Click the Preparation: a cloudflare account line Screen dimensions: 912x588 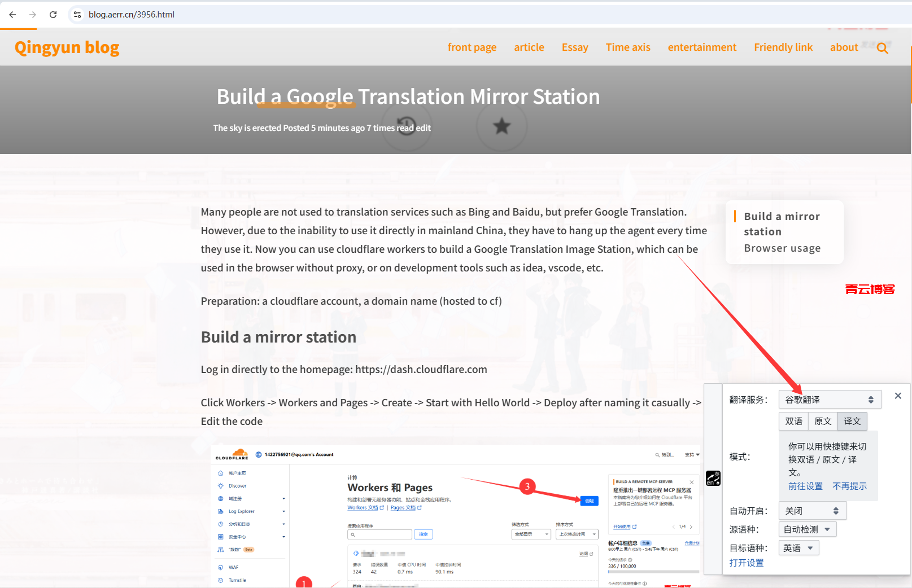351,301
